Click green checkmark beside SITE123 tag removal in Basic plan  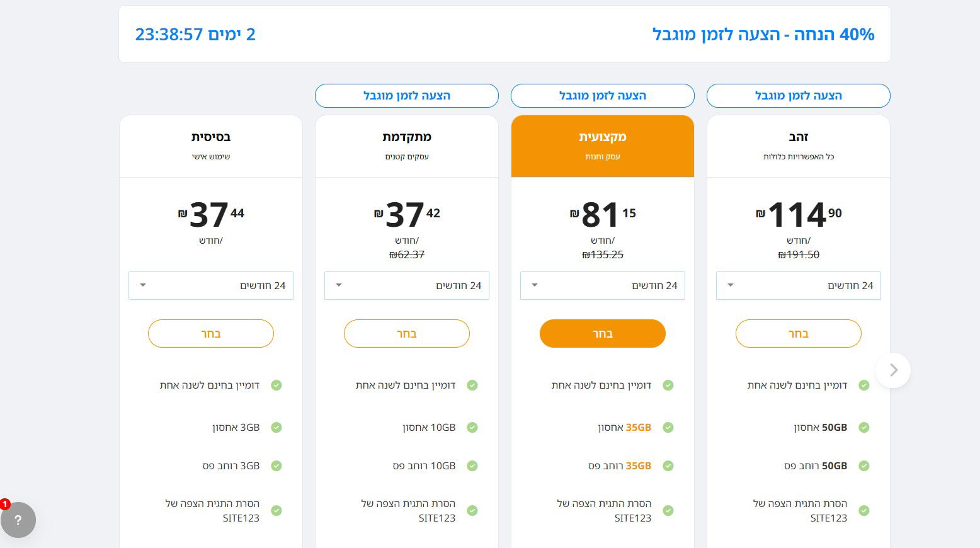pyautogui.click(x=276, y=511)
